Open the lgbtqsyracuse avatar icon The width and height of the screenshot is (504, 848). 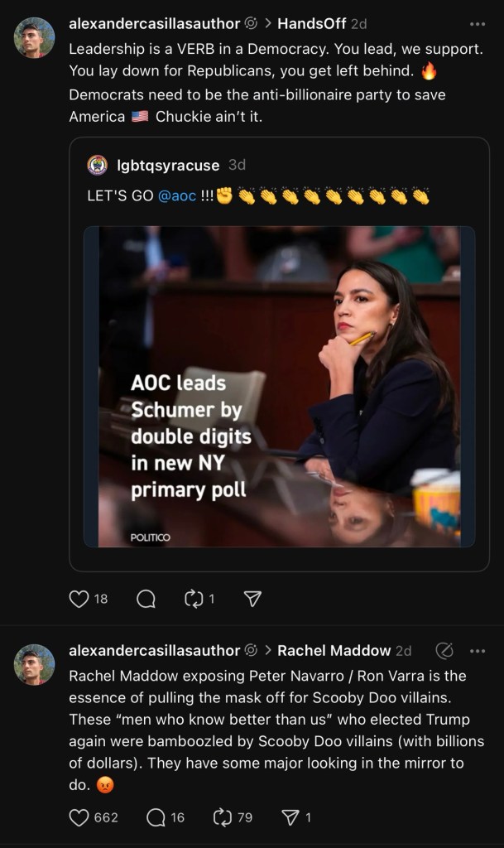(97, 165)
